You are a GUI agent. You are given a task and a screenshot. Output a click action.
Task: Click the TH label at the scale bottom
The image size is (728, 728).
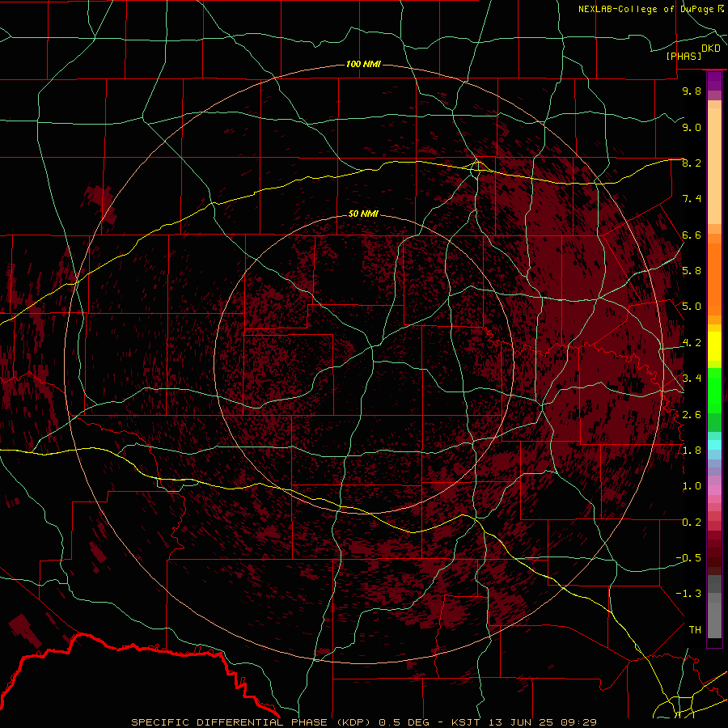point(695,630)
